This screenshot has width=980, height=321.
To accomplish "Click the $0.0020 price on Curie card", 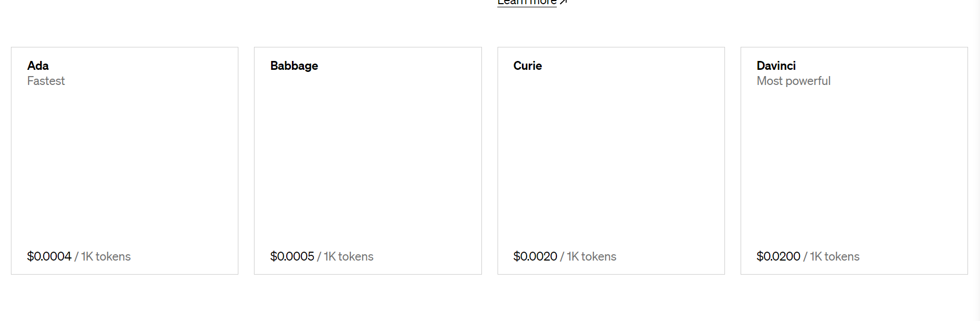I will [535, 256].
